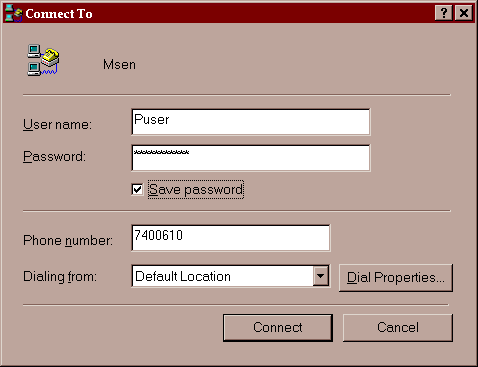Viewport: 478px width, 367px height.
Task: Click the Msen connection name text
Action: 119,65
